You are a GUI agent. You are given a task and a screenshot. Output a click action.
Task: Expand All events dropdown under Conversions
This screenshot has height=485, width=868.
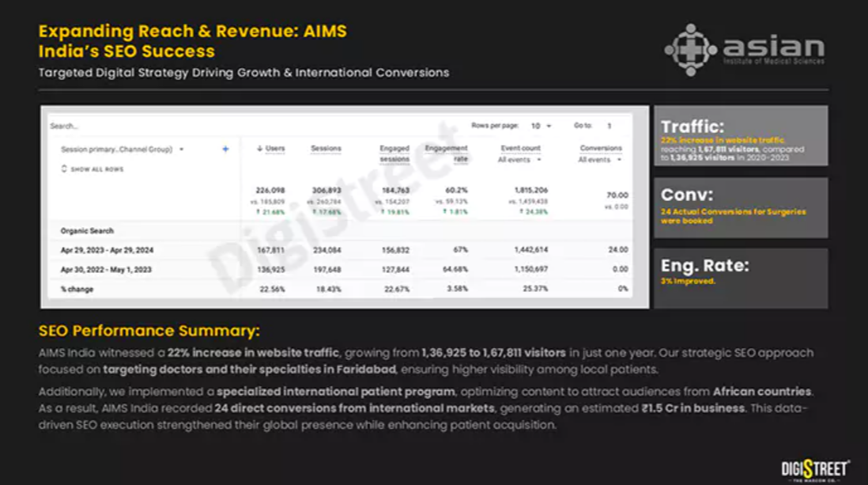(599, 160)
